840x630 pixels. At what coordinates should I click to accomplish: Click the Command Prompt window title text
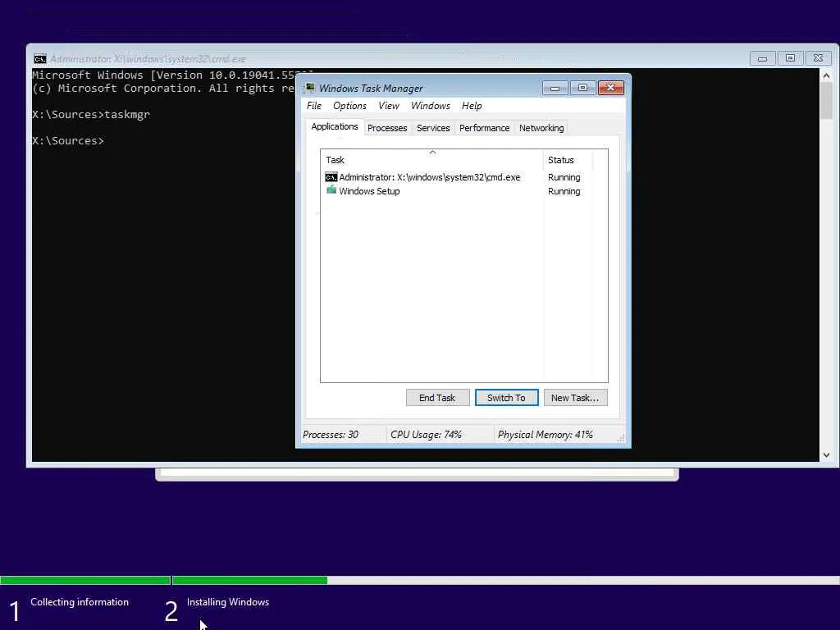(x=148, y=59)
